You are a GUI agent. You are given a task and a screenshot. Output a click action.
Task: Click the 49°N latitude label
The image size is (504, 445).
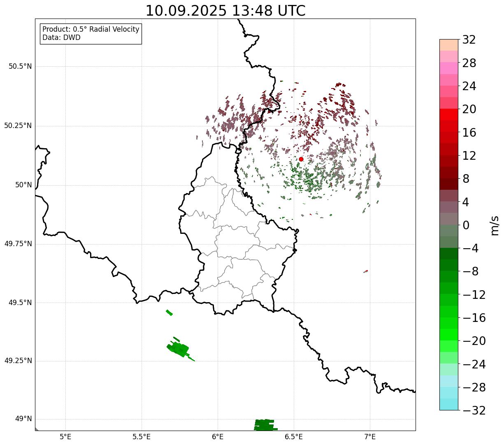[x=23, y=419]
